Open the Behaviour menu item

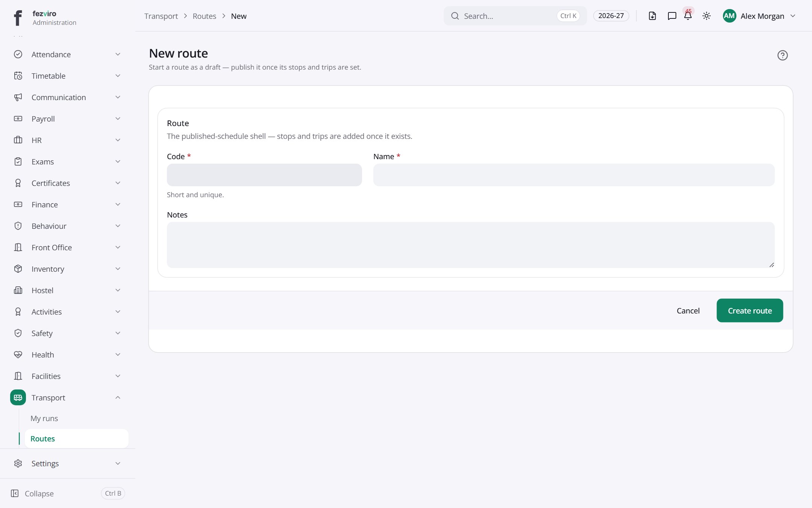68,226
